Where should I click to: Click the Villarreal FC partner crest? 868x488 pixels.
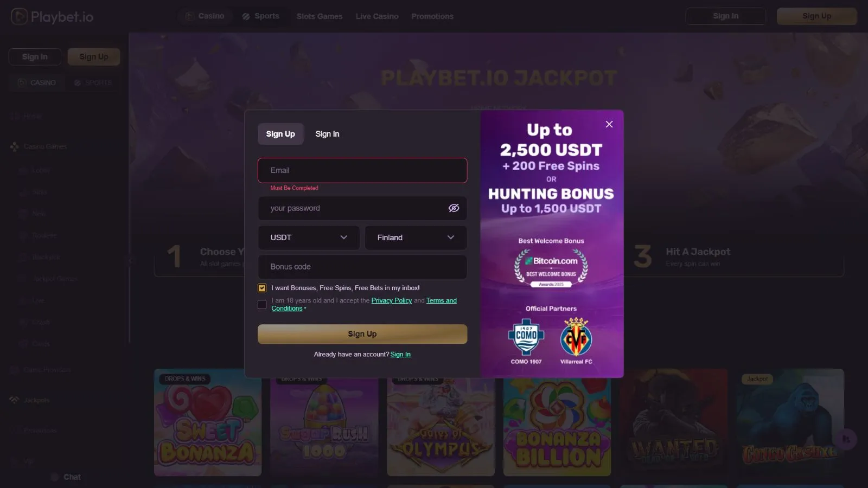pos(576,337)
